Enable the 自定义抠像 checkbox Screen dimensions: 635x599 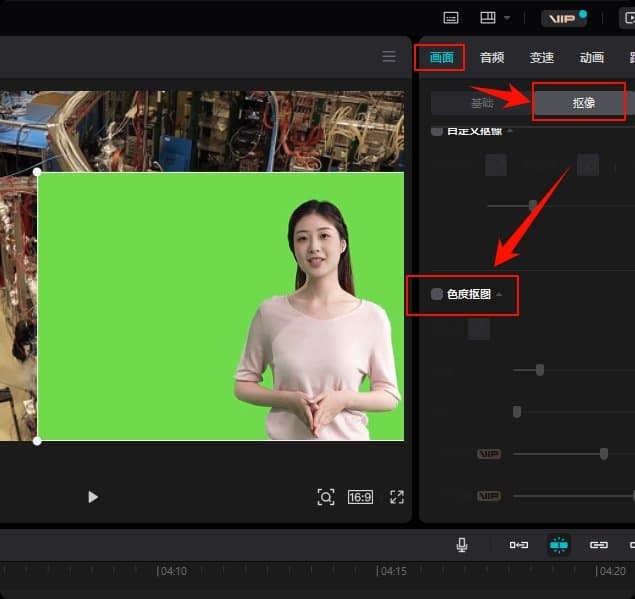(436, 131)
